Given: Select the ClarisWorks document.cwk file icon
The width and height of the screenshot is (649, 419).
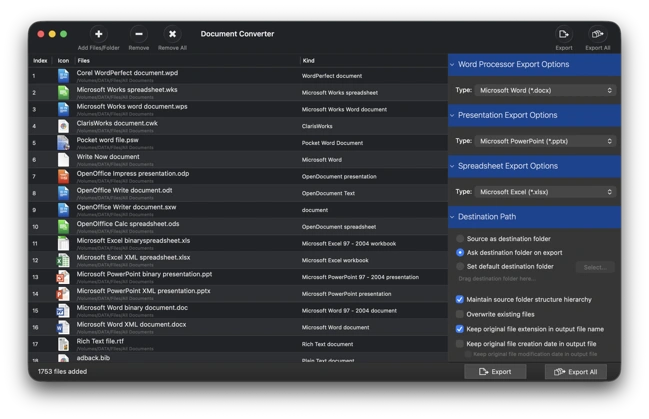Looking at the screenshot, I should (x=63, y=126).
